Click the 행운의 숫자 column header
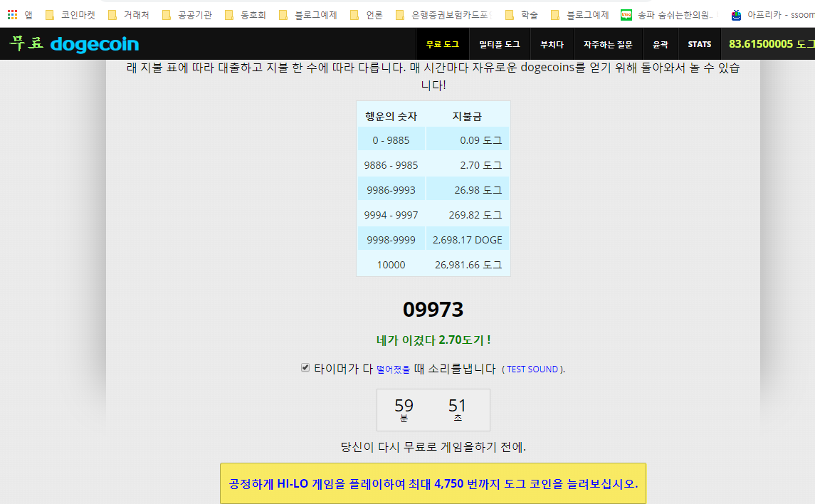The height and width of the screenshot is (504, 815). (391, 116)
